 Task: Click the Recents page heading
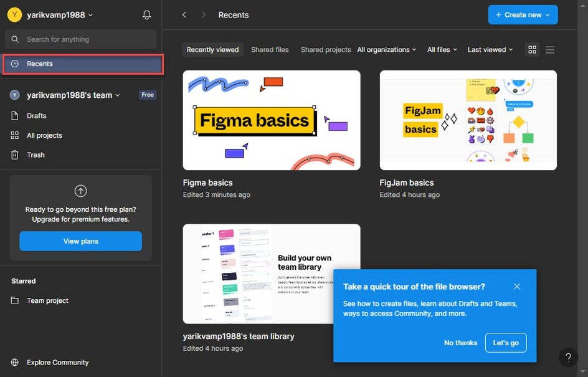point(233,15)
